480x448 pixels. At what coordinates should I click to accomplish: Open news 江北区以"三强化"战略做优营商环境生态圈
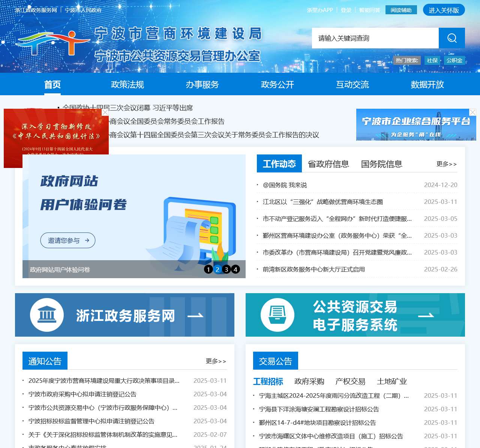[323, 202]
